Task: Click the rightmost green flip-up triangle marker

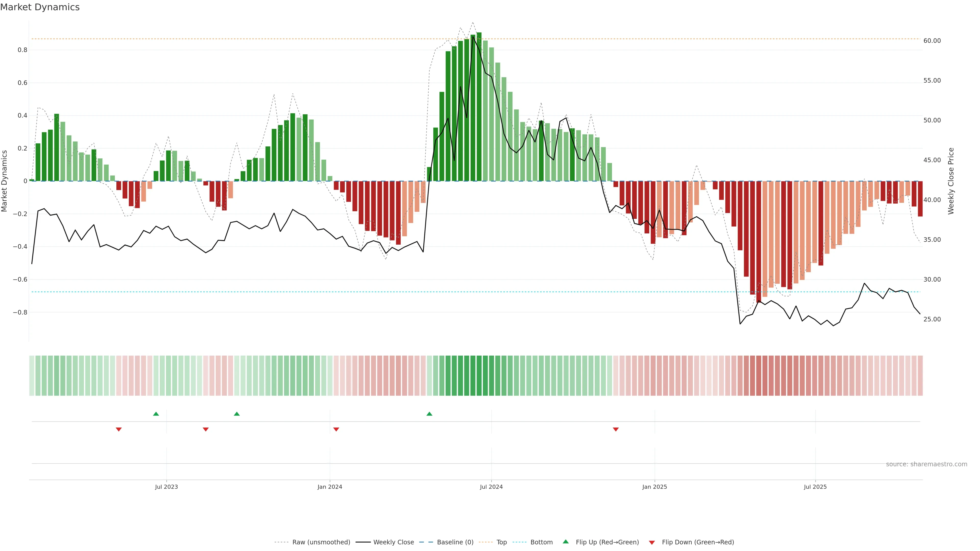Action: pyautogui.click(x=430, y=414)
